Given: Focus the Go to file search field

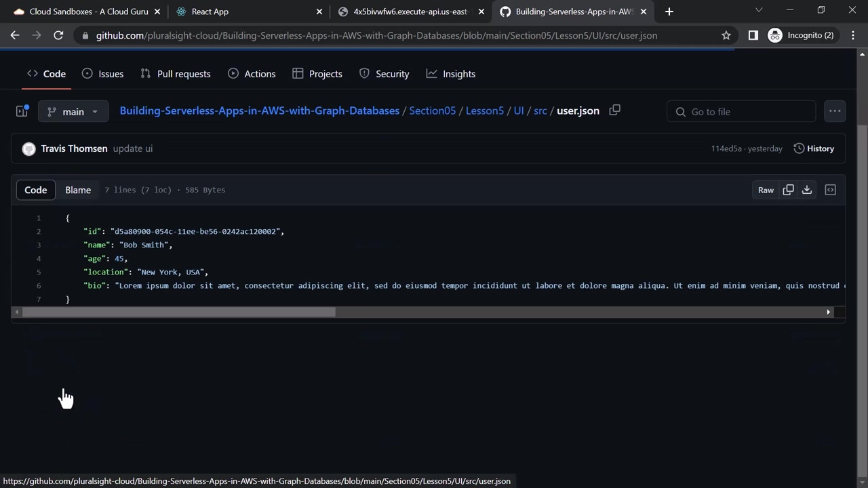Looking at the screenshot, I should coord(741,112).
